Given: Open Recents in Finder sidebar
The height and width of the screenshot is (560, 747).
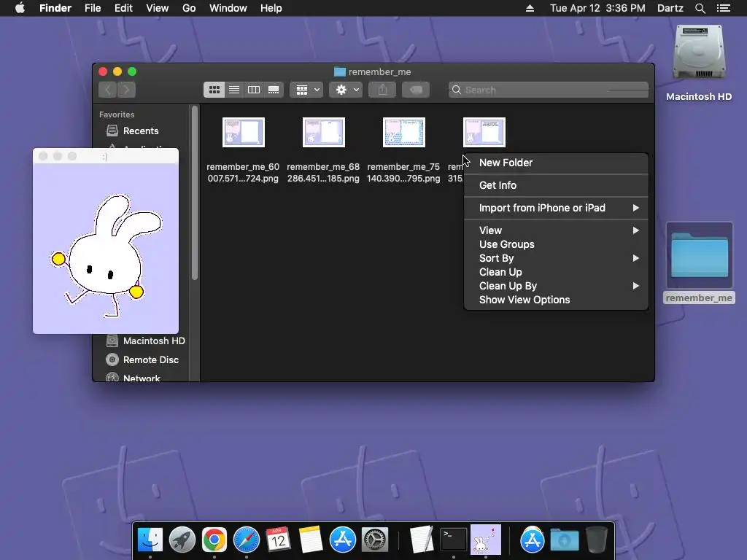Looking at the screenshot, I should click(x=141, y=131).
